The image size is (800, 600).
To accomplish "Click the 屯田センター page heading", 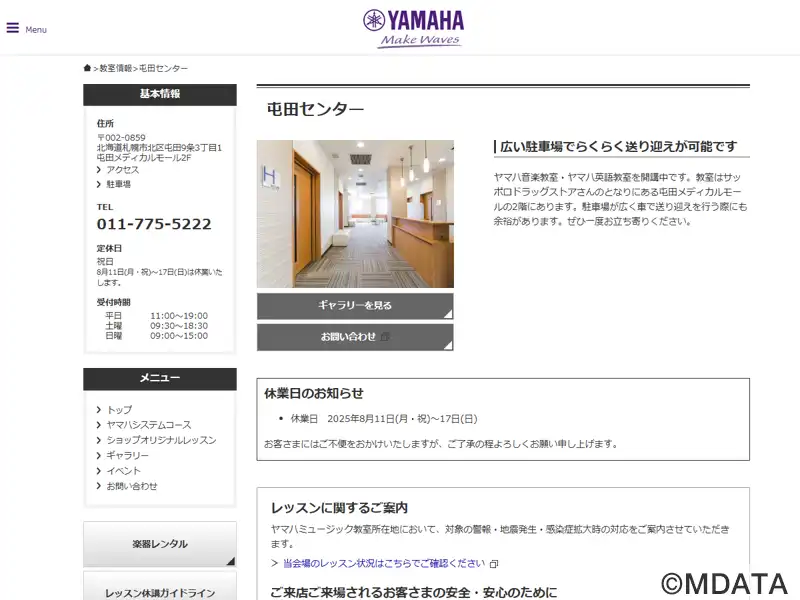I will (x=315, y=109).
